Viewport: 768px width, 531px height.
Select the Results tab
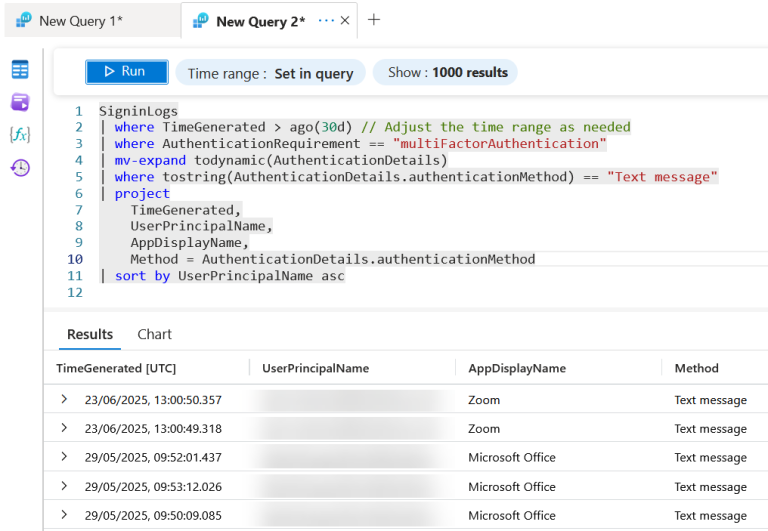coord(90,334)
